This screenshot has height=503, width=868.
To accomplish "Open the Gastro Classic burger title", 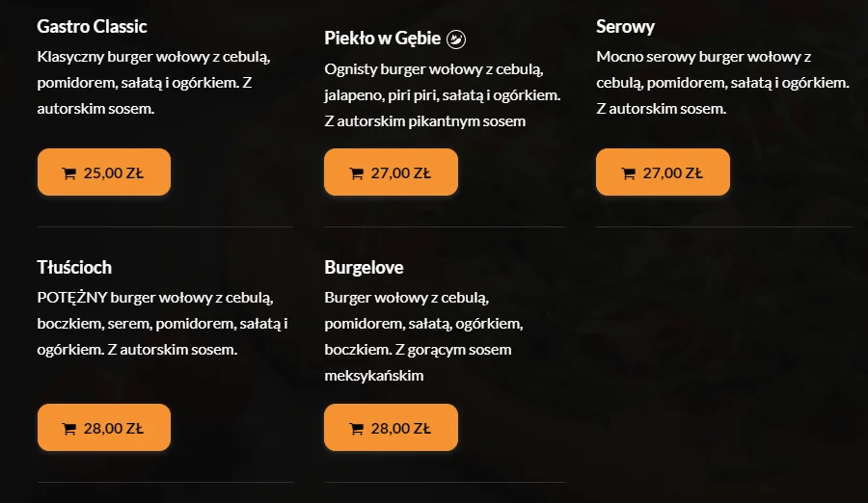I will click(92, 26).
